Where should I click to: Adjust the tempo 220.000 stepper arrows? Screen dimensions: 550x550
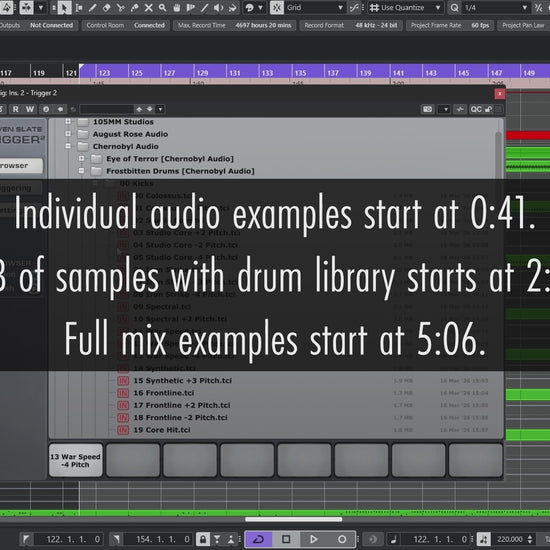[530, 539]
